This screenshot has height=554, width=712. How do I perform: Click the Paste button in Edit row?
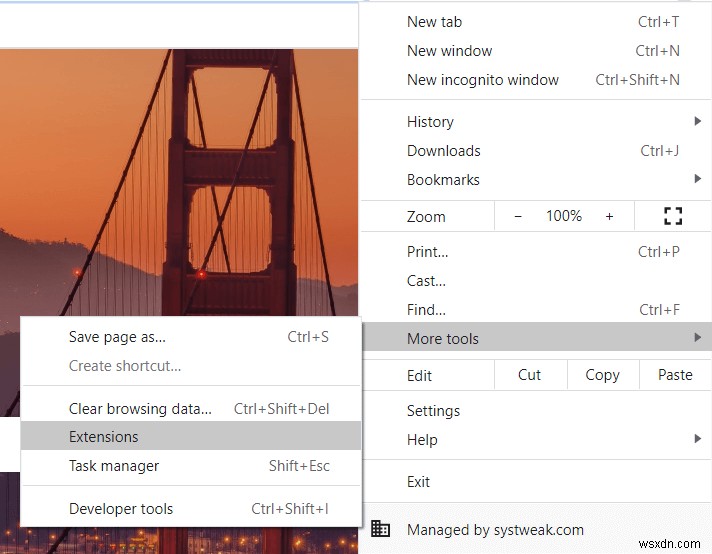(675, 375)
